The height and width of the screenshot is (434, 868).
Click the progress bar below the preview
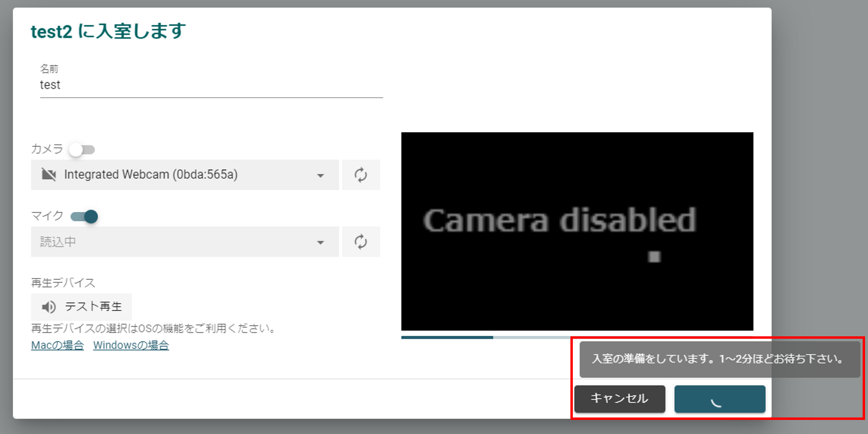(485, 337)
